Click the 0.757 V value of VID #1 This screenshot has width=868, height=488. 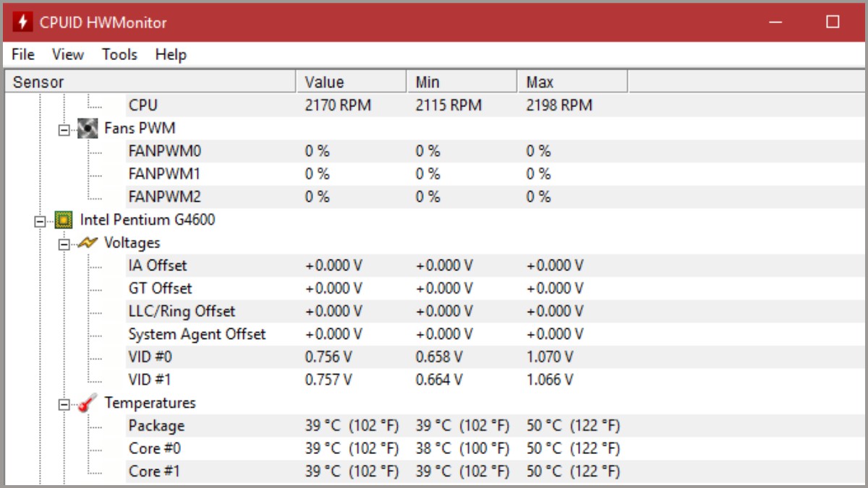[x=328, y=380]
